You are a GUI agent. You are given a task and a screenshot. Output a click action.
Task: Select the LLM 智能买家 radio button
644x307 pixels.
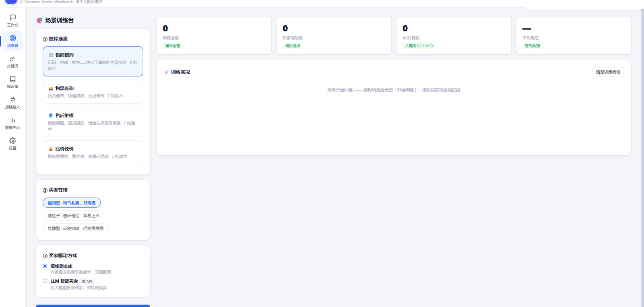45,281
